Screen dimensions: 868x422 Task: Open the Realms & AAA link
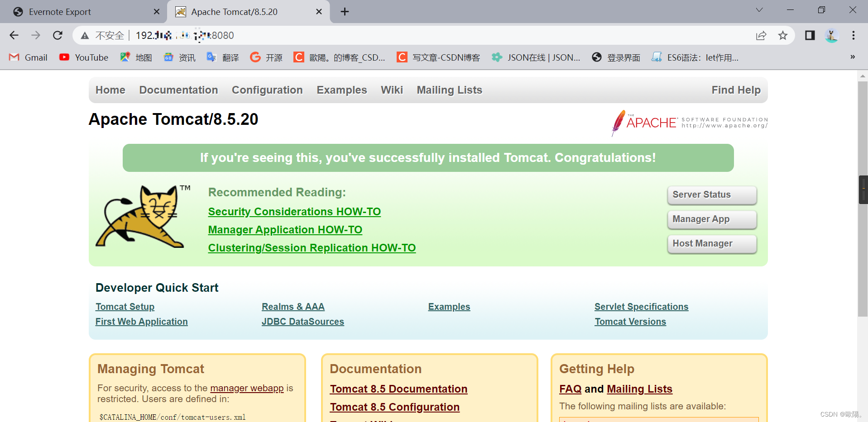coord(293,307)
